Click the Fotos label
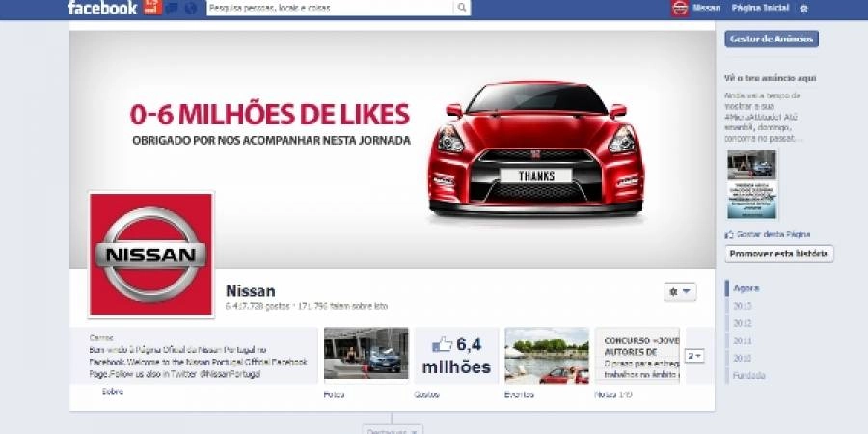The width and height of the screenshot is (868, 434). click(334, 394)
